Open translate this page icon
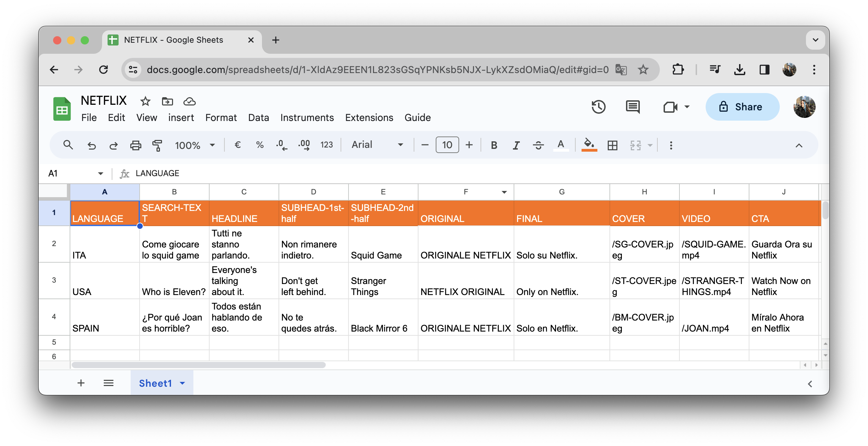This screenshot has height=446, width=868. [x=621, y=70]
